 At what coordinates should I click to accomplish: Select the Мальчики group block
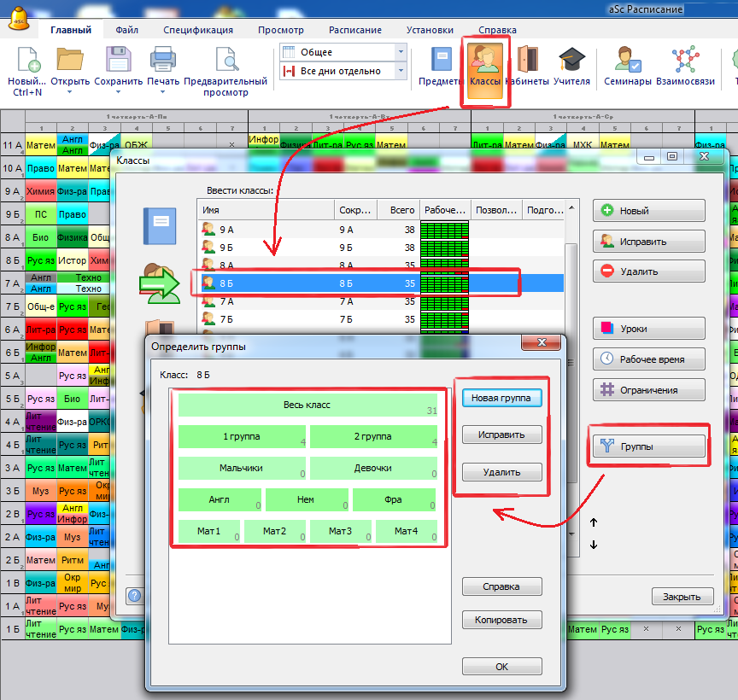(x=241, y=468)
